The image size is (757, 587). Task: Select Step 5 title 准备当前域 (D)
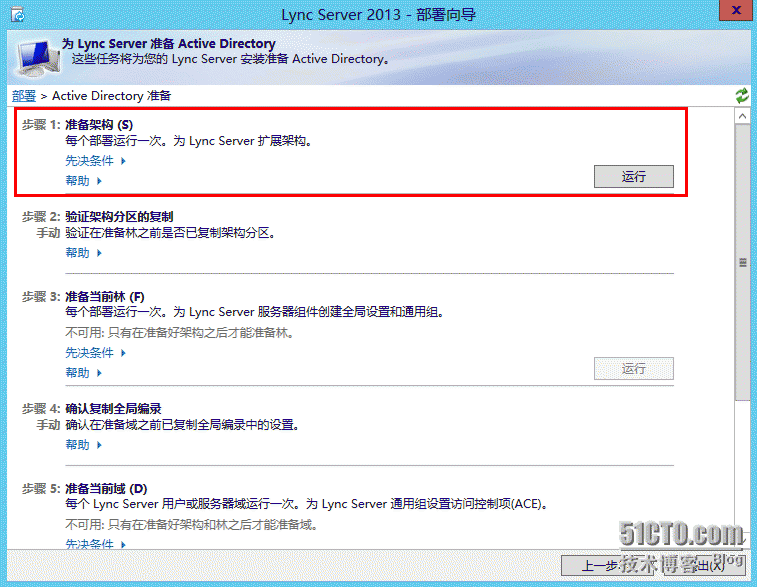click(106, 489)
